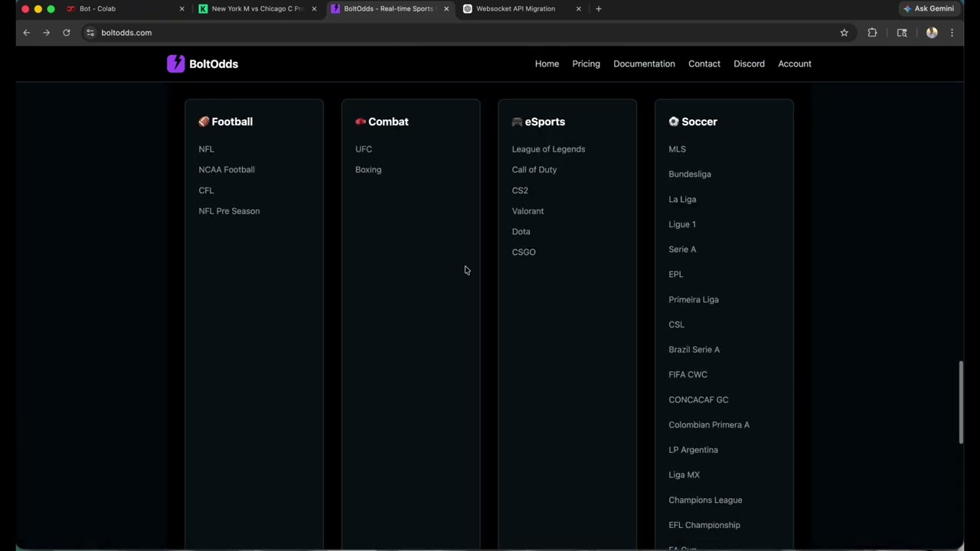The height and width of the screenshot is (551, 980).
Task: Select FIFA CWC entry
Action: tap(688, 375)
